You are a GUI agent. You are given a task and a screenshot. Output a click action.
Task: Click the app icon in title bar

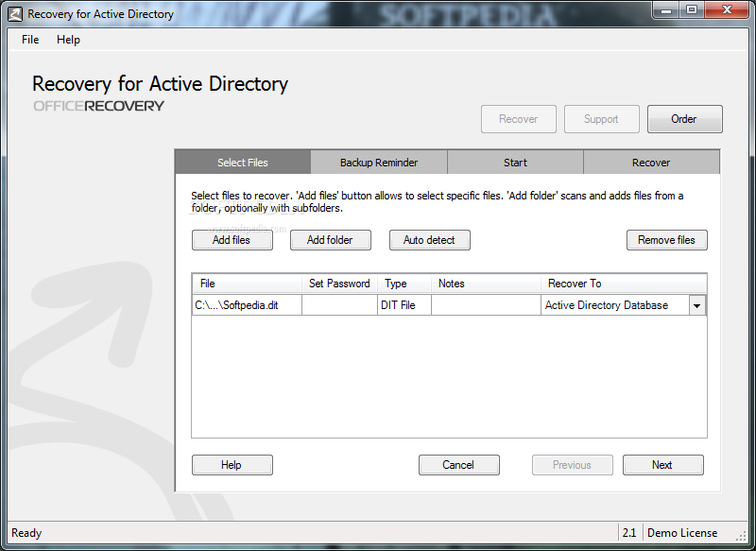pos(15,14)
